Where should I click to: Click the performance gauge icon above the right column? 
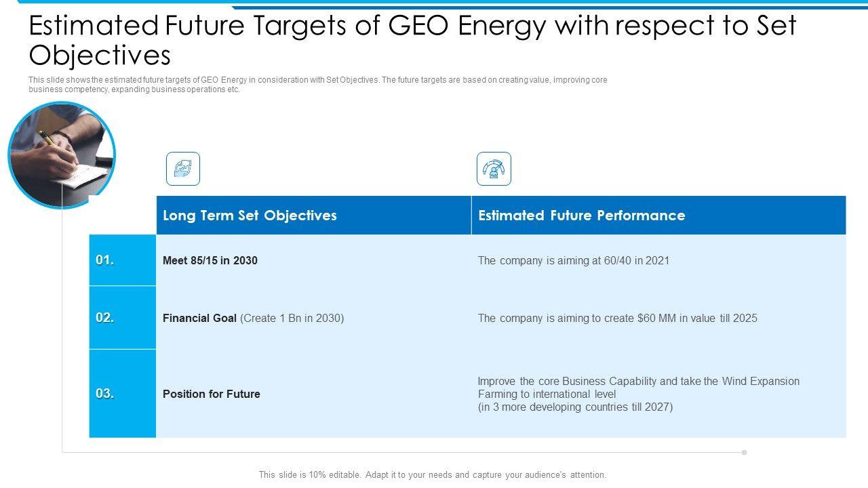pyautogui.click(x=494, y=169)
